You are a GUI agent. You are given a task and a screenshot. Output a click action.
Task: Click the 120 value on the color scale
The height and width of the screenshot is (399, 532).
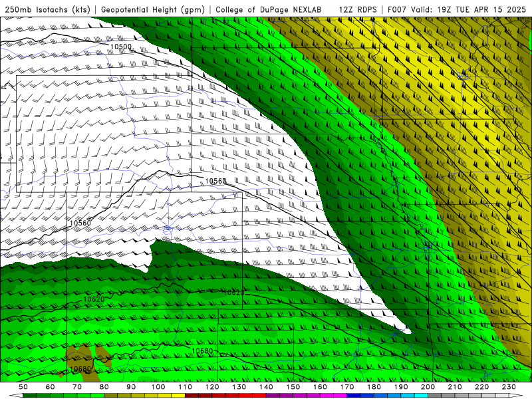point(212,387)
